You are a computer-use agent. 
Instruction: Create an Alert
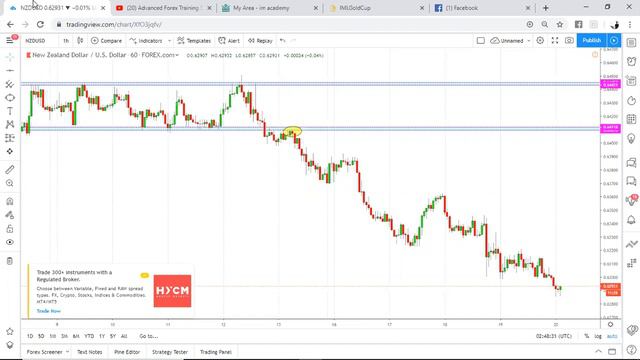[229, 41]
